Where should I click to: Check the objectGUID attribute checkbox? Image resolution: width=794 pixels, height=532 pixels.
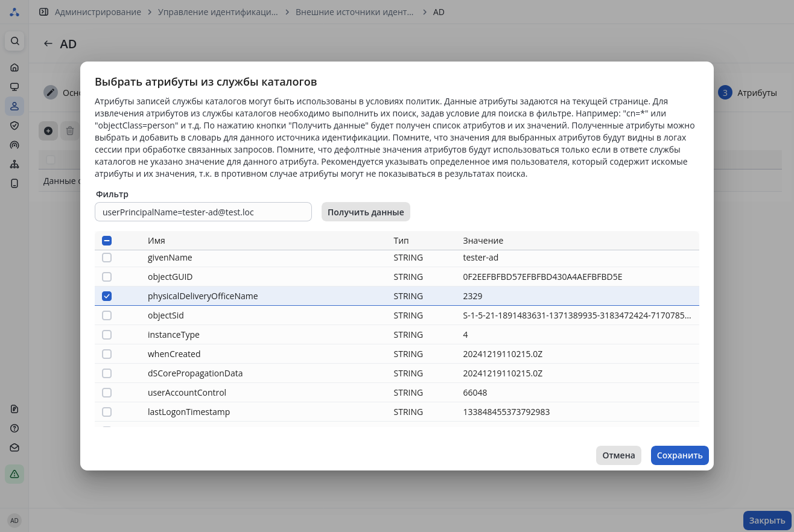click(107, 277)
